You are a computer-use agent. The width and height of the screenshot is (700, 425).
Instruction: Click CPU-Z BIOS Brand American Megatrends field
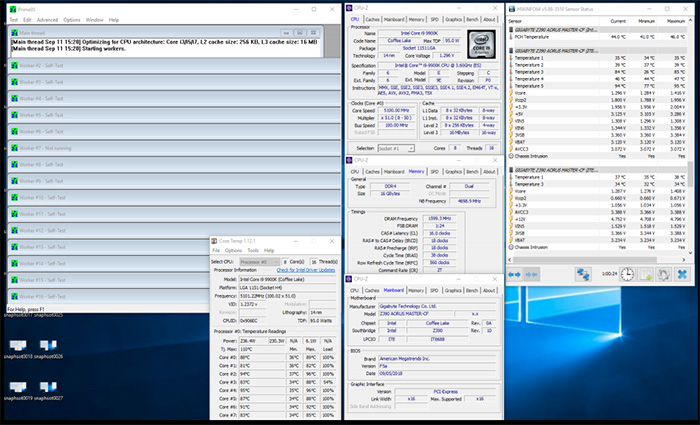point(437,358)
